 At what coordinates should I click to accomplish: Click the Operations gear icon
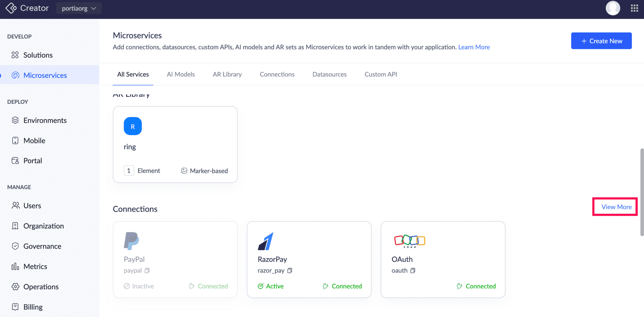pos(15,287)
